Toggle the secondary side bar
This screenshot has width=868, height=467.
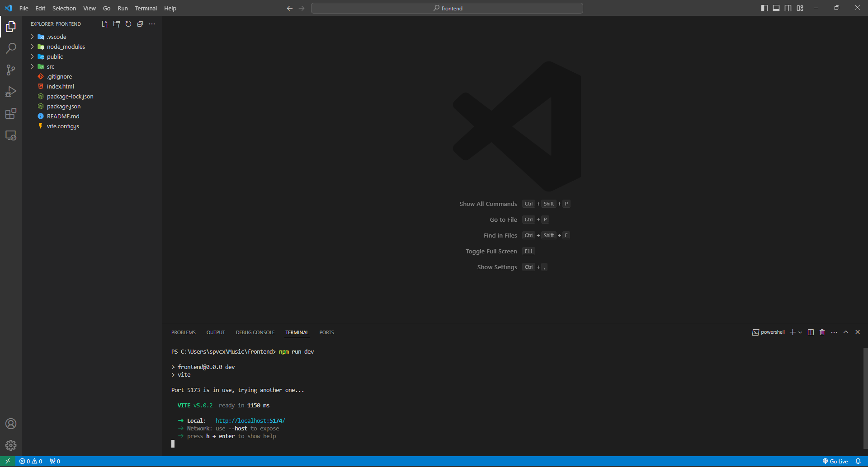point(788,8)
